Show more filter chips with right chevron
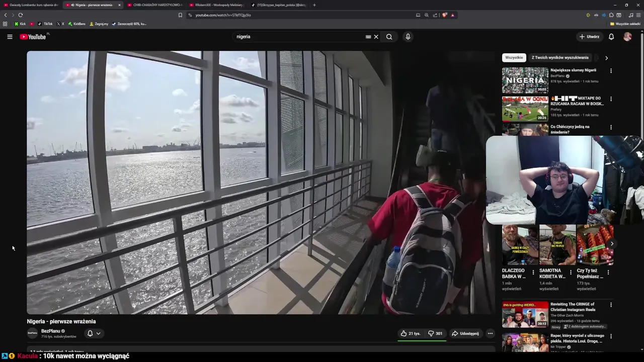The width and height of the screenshot is (644, 362). click(x=606, y=58)
